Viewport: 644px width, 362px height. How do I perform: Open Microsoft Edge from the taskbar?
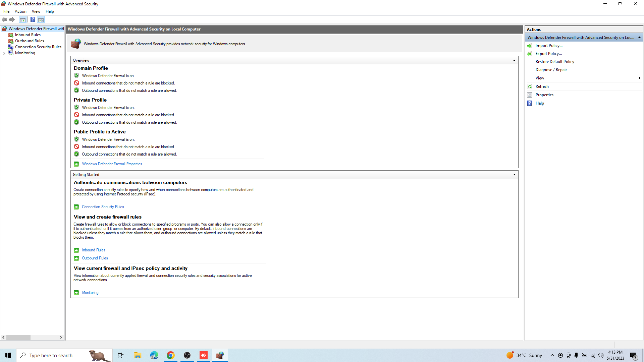tap(154, 355)
